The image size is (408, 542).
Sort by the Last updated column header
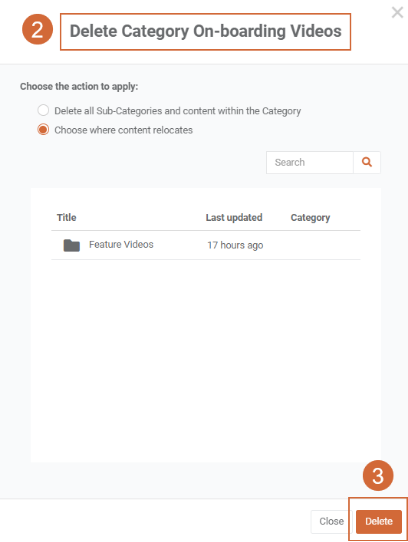click(x=234, y=217)
